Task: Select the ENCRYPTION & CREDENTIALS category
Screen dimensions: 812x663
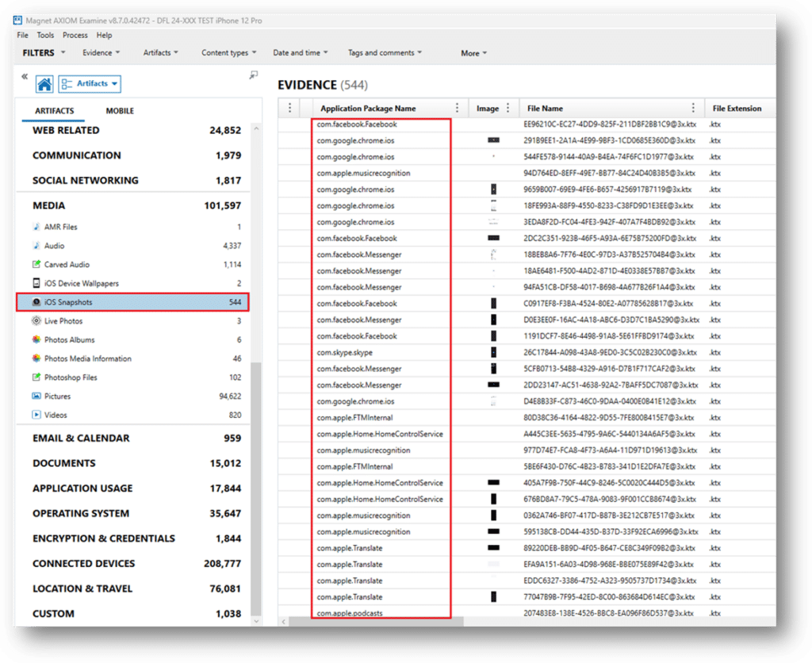Action: [x=136, y=538]
